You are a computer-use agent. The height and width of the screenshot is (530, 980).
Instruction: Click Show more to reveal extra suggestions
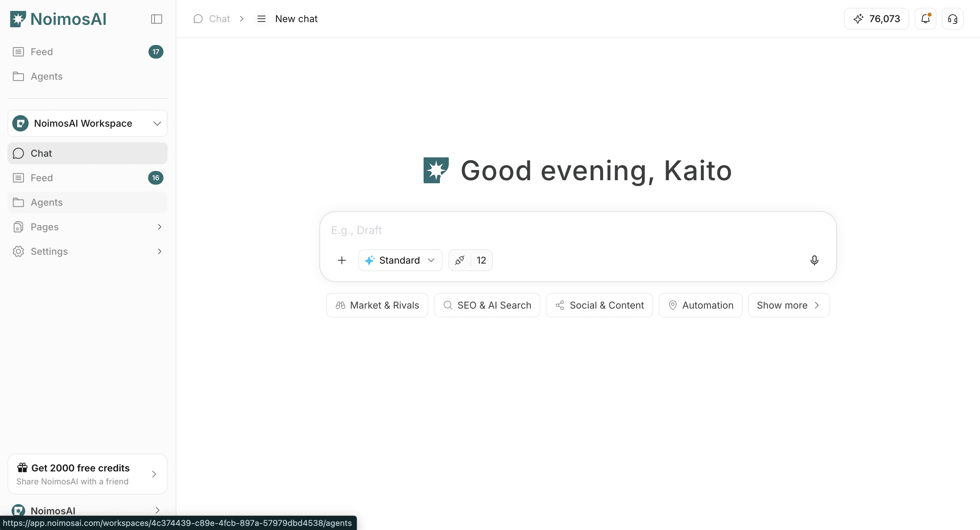click(x=789, y=305)
